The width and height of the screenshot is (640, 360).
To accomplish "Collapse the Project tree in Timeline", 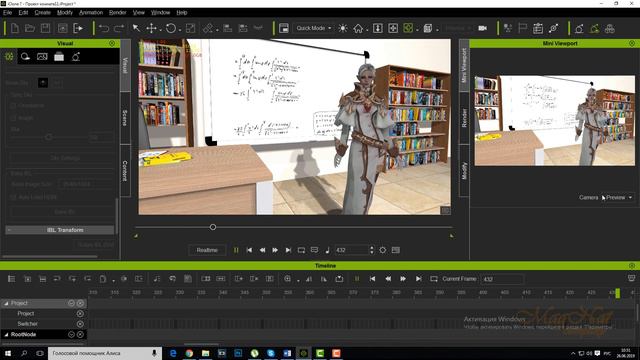I will coord(6,303).
